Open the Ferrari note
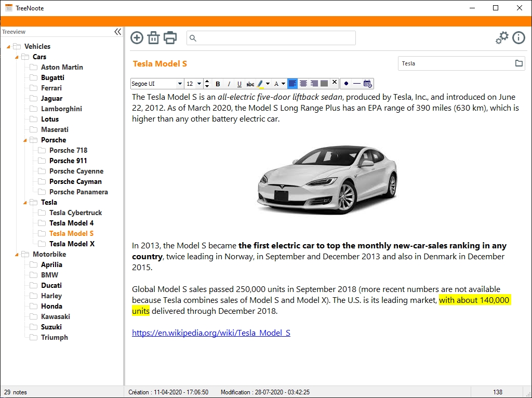532x398 pixels. tap(51, 88)
